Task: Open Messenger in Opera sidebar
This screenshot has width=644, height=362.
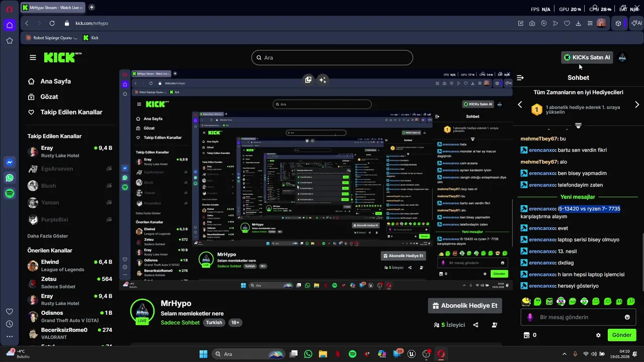Action: [x=10, y=162]
